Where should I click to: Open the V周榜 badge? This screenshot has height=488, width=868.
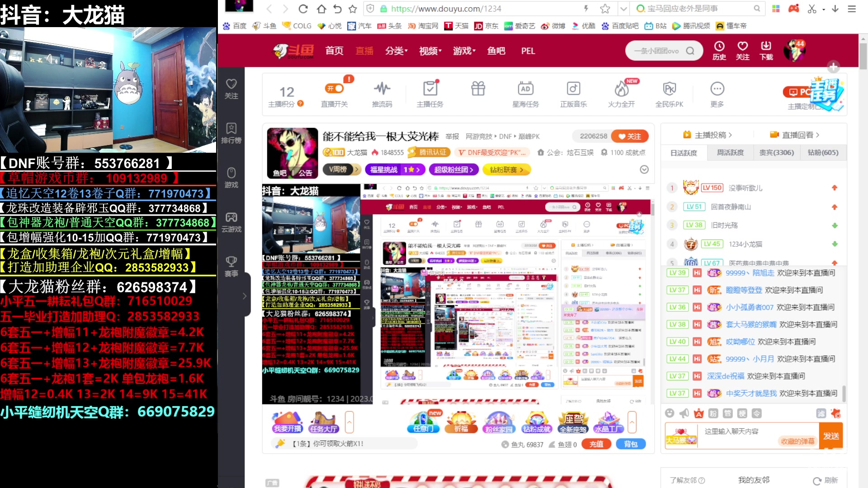pyautogui.click(x=342, y=169)
